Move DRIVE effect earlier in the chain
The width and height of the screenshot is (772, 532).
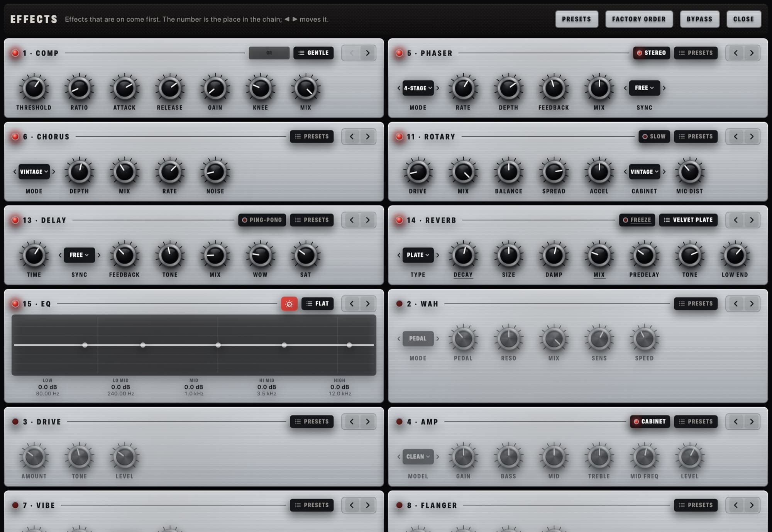[x=351, y=422]
